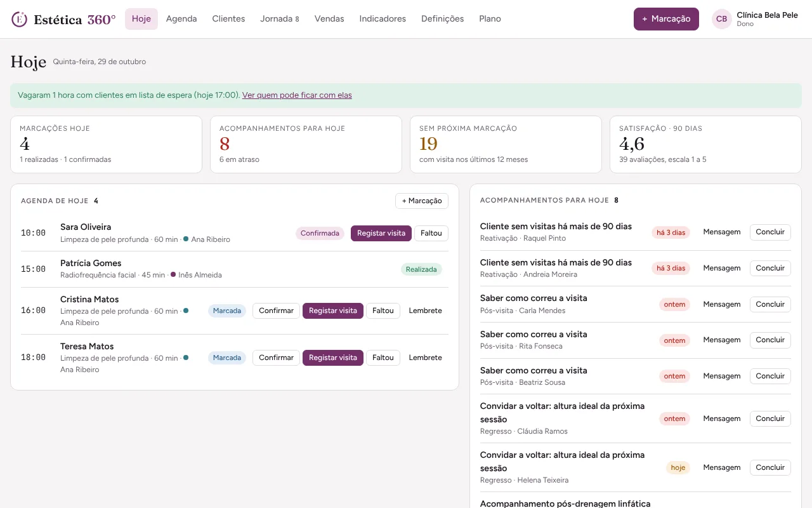Register visit for Cristina Matos
The width and height of the screenshot is (812, 508).
pos(333,311)
